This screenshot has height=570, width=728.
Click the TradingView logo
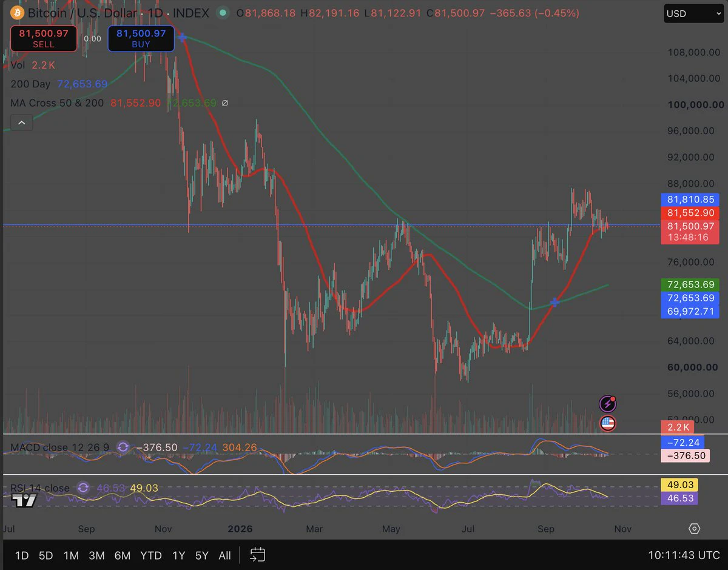coord(24,500)
